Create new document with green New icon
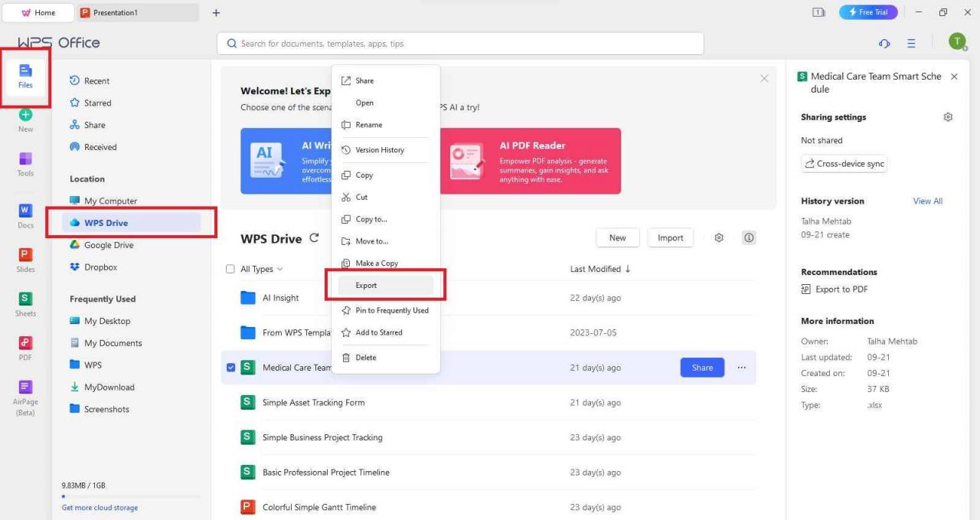 (x=25, y=116)
